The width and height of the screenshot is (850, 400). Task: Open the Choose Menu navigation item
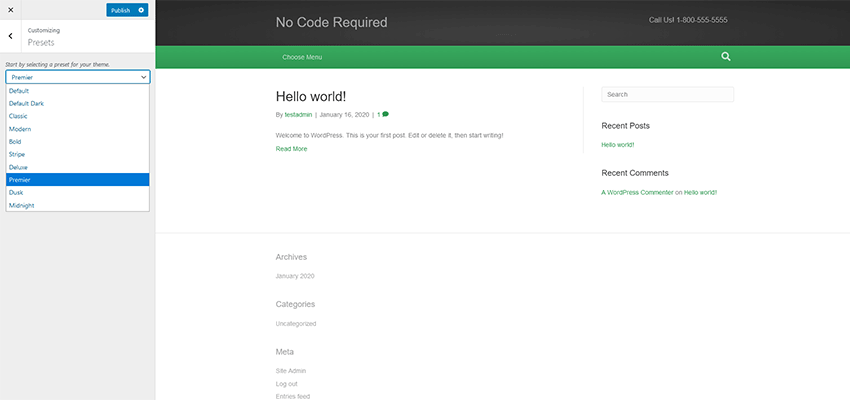pyautogui.click(x=302, y=57)
